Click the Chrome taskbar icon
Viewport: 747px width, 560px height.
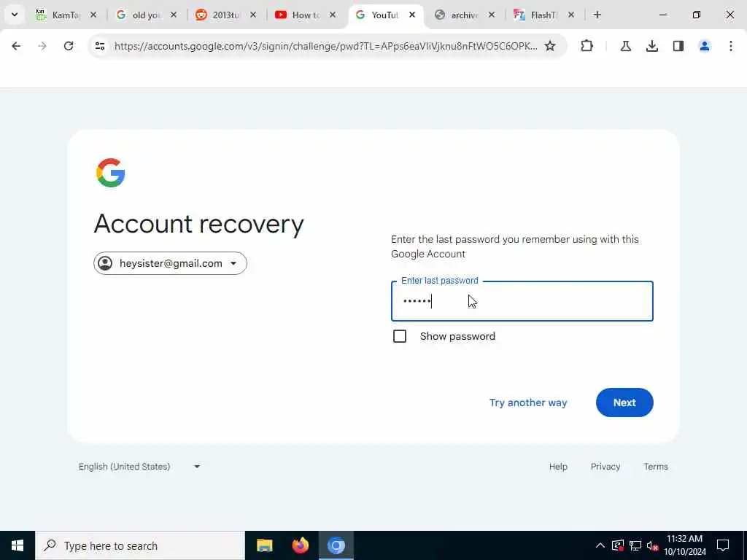click(x=336, y=545)
